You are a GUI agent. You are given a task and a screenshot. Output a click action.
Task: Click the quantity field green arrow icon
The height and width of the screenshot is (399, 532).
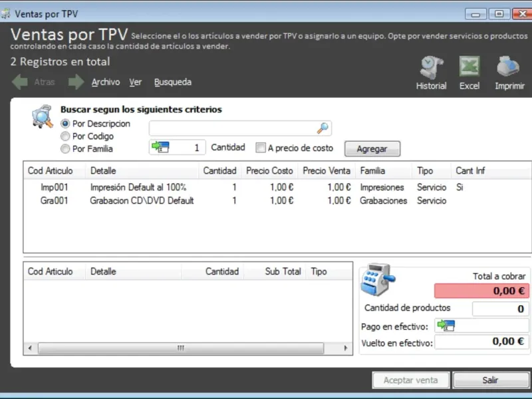160,147
